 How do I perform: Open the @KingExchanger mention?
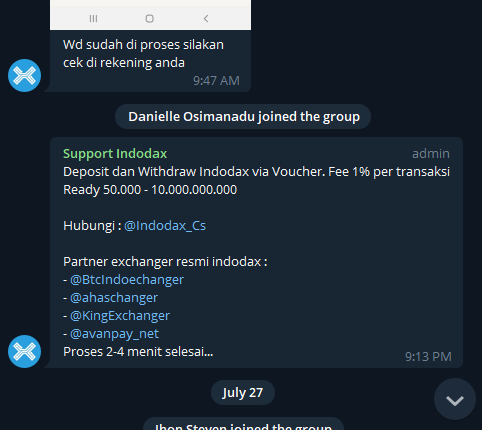click(120, 316)
